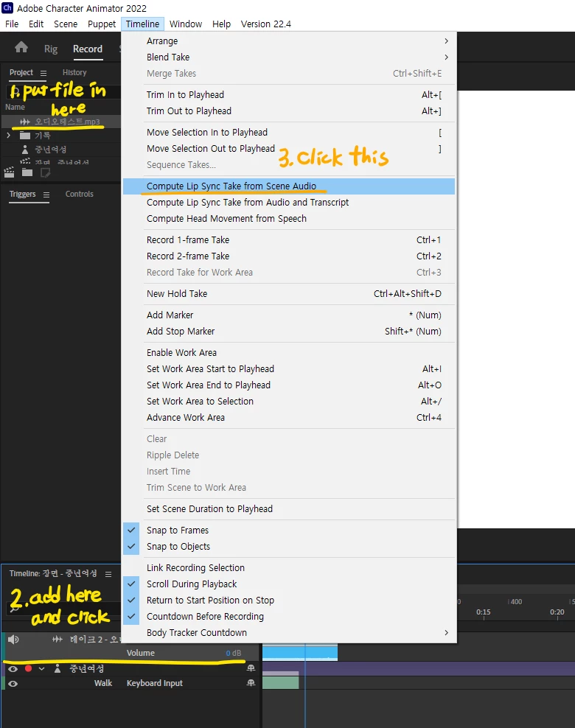Image resolution: width=575 pixels, height=728 pixels.
Task: Click the 0:15 mark on time ruler
Action: pyautogui.click(x=483, y=612)
